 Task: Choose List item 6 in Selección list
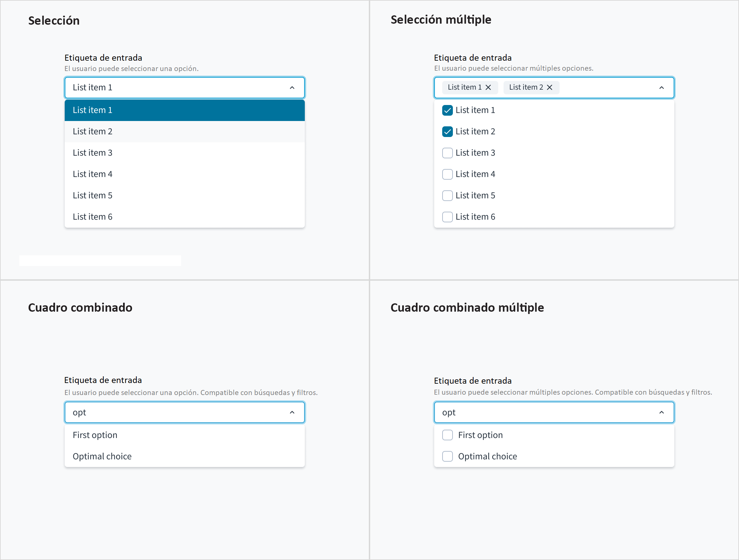coord(184,217)
